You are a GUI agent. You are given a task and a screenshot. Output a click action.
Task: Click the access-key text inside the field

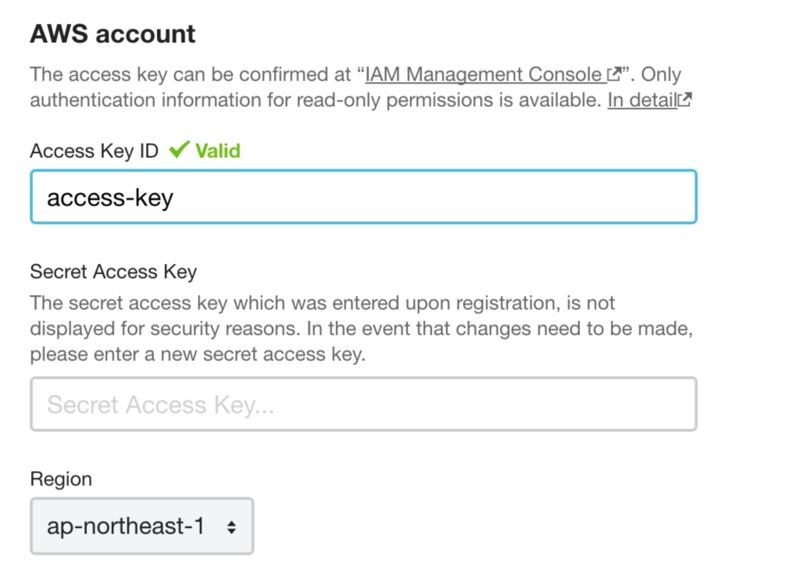(110, 198)
